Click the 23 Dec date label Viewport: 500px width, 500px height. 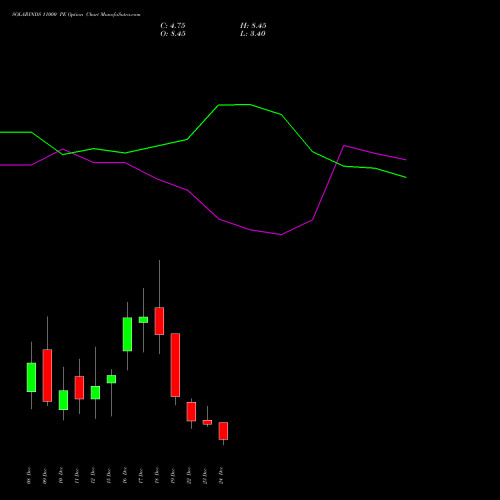click(205, 476)
